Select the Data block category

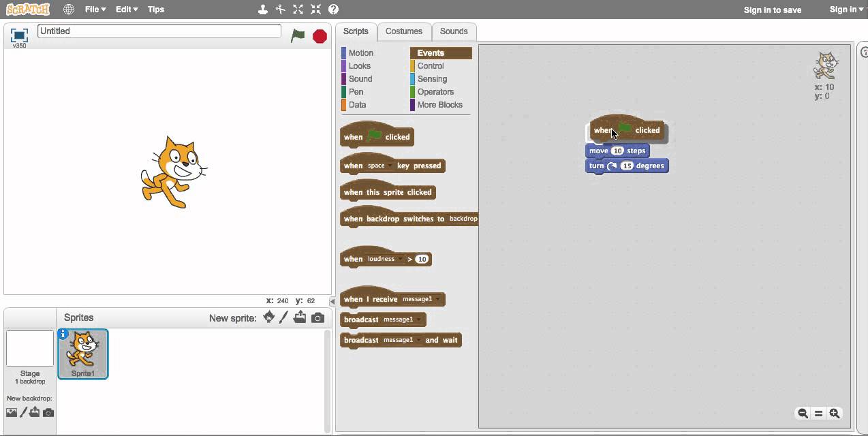357,105
